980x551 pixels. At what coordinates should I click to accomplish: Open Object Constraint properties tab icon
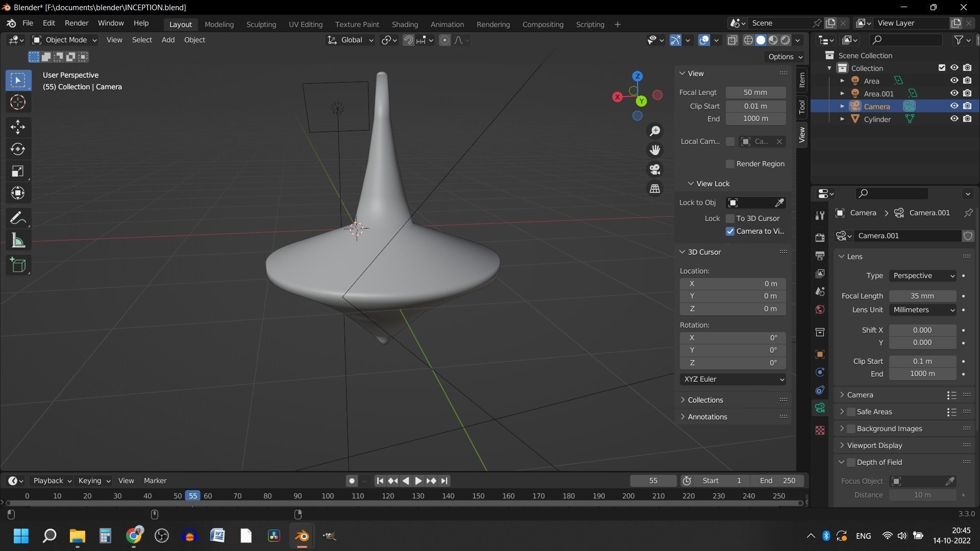coord(820,390)
